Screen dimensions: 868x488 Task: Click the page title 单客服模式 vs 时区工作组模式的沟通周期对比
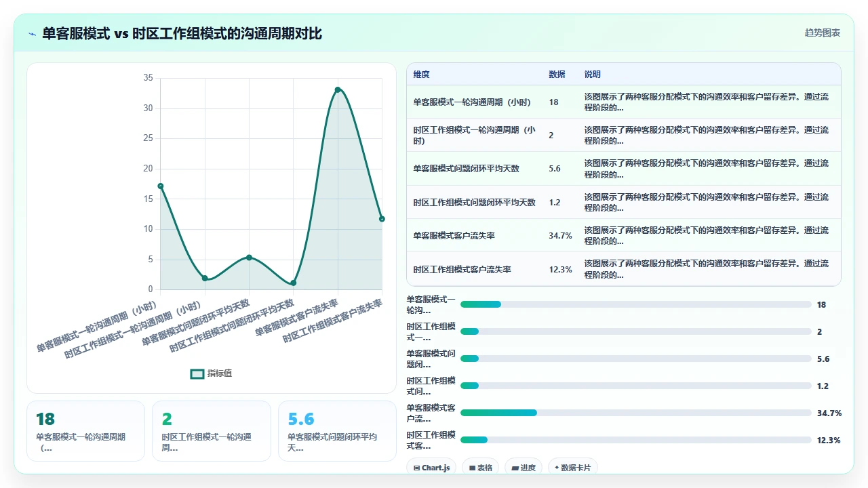pos(182,33)
